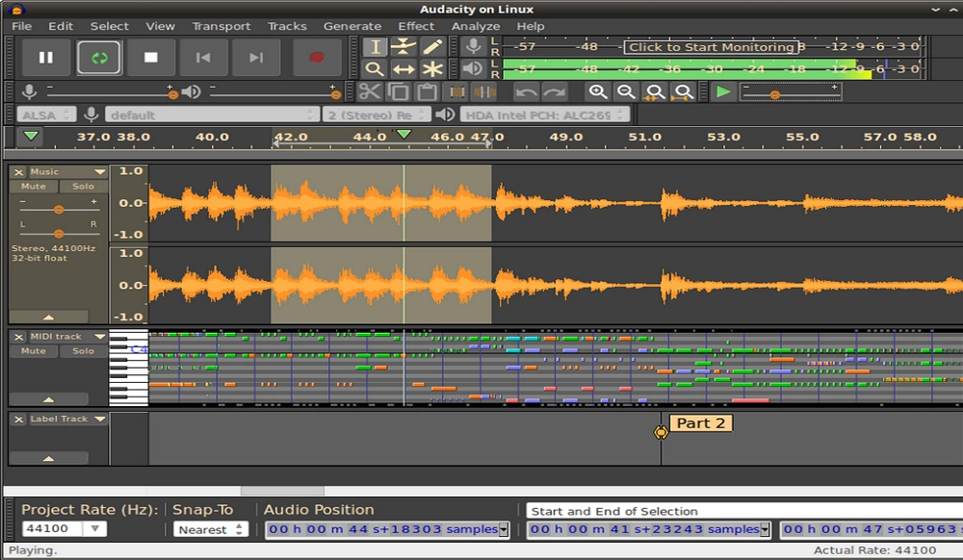Collapse the Music track
Image resolution: width=963 pixels, height=560 pixels.
tap(48, 317)
